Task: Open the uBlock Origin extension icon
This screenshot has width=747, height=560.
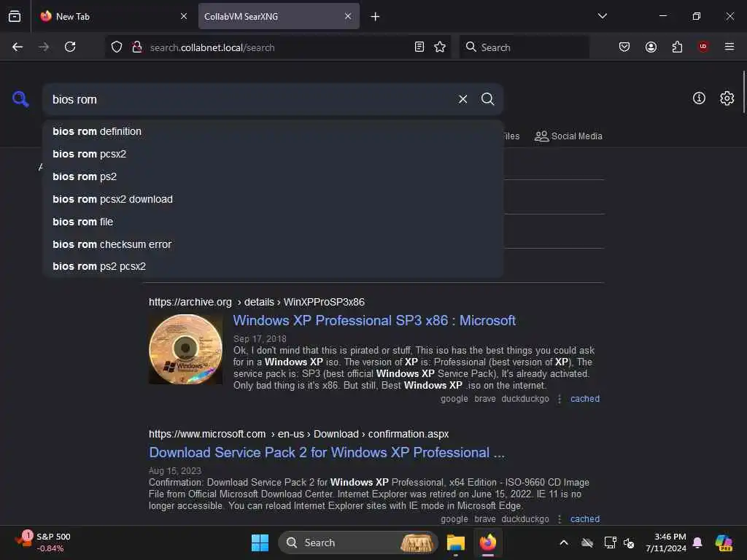Action: pos(703,47)
